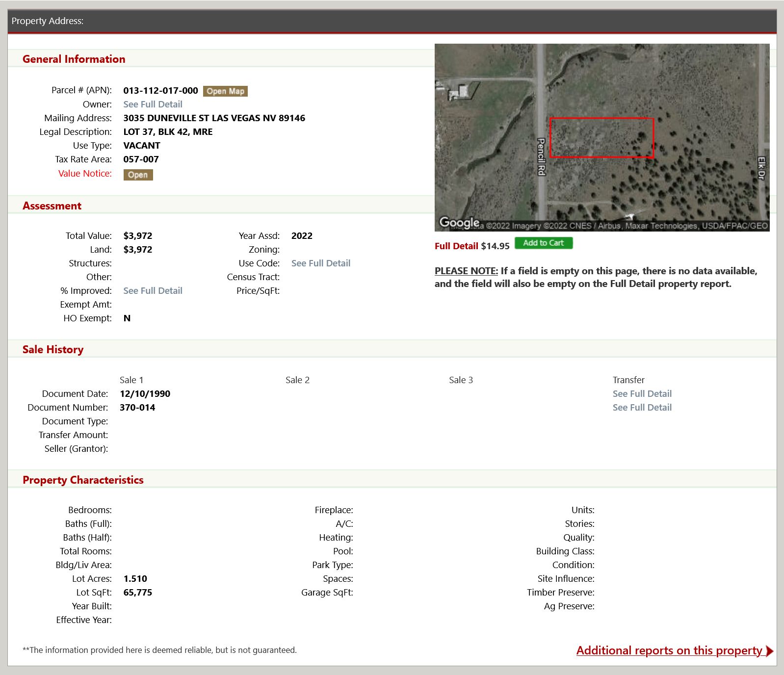Click the Google logo on the aerial map
Image resolution: width=784 pixels, height=675 pixels.
tap(459, 223)
